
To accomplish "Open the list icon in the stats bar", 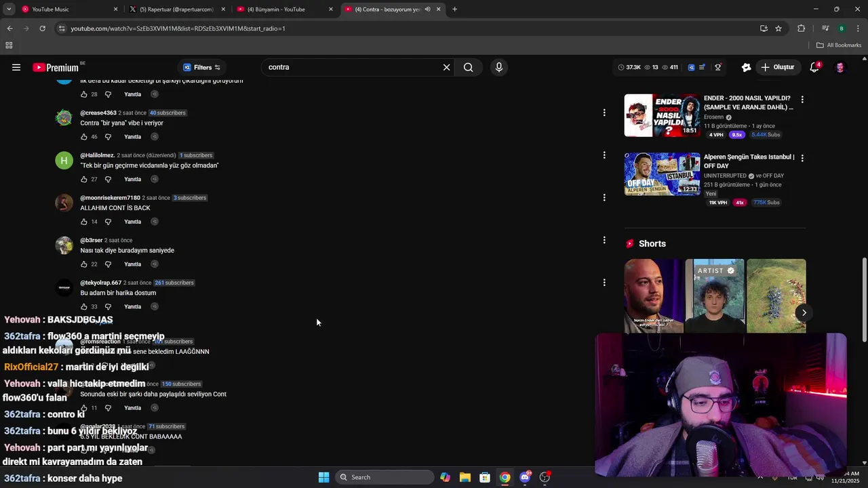I will pos(702,67).
